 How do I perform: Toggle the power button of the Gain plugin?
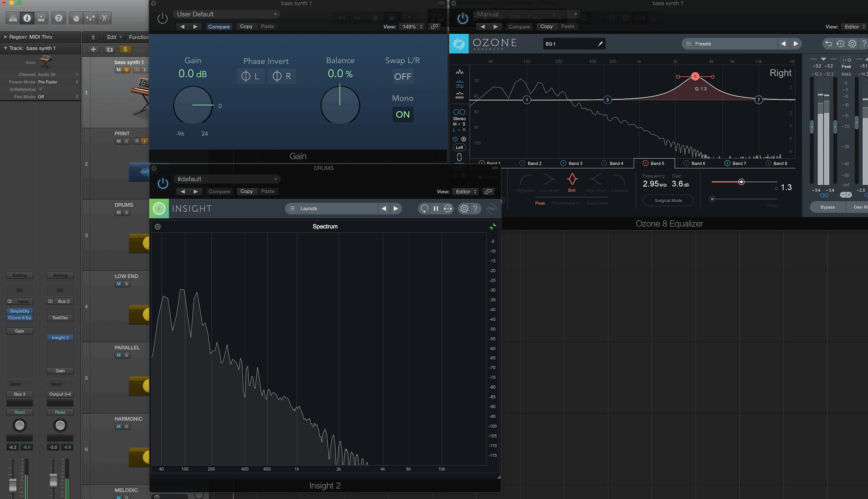162,18
